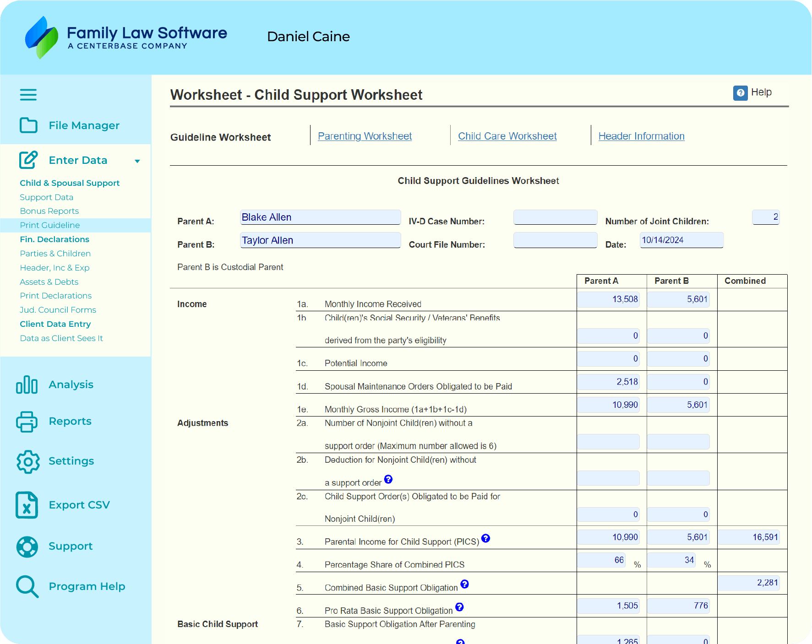Click the Parent A name field
The image size is (812, 644).
click(320, 217)
